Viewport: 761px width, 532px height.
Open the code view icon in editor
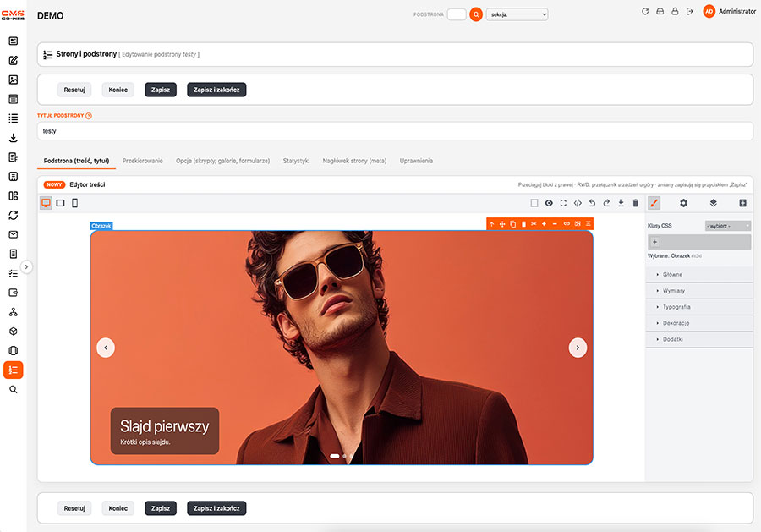click(x=578, y=203)
